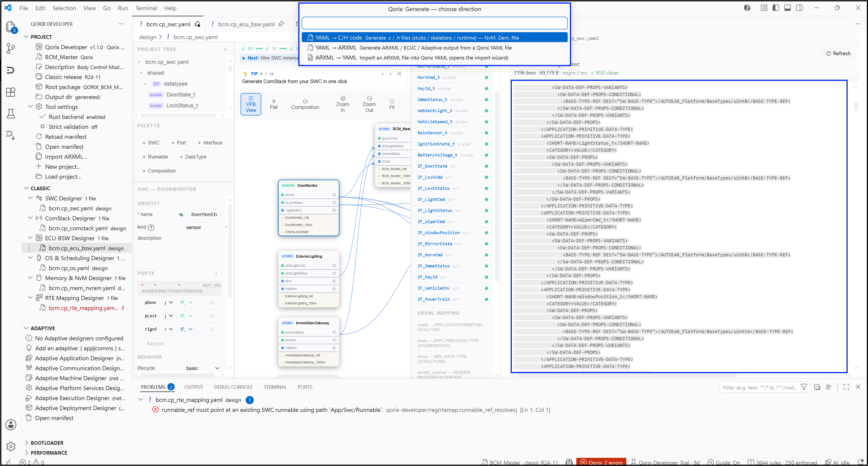This screenshot has width=868, height=466.
Task: Click the Fit canvas button
Action: (392, 104)
